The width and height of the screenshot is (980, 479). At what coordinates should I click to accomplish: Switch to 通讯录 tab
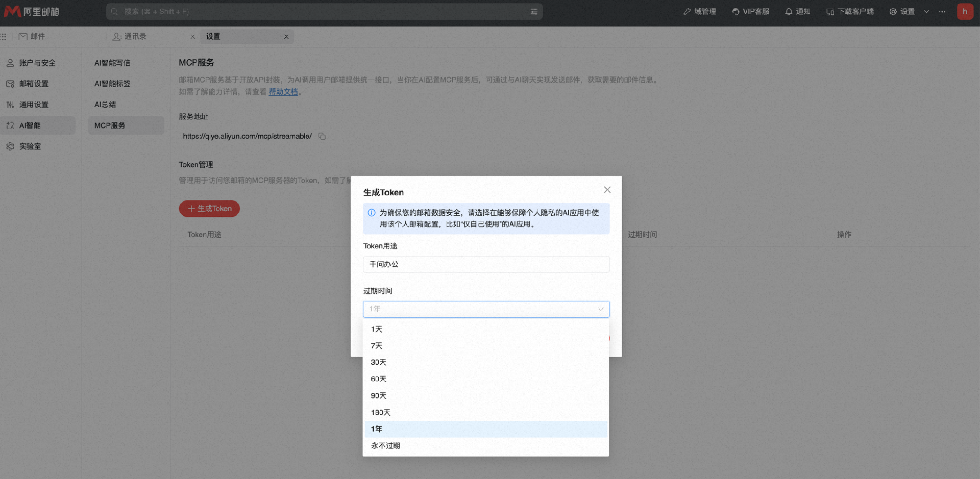[x=130, y=36]
